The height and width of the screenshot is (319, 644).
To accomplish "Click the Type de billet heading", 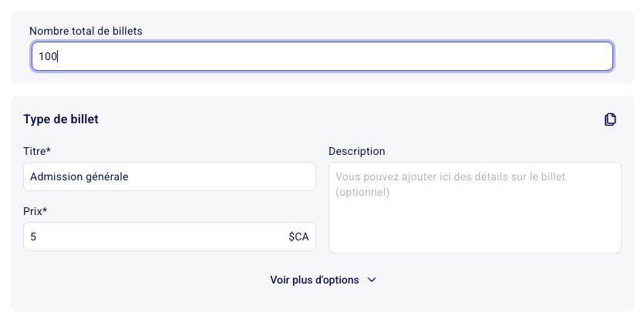I will 61,119.
